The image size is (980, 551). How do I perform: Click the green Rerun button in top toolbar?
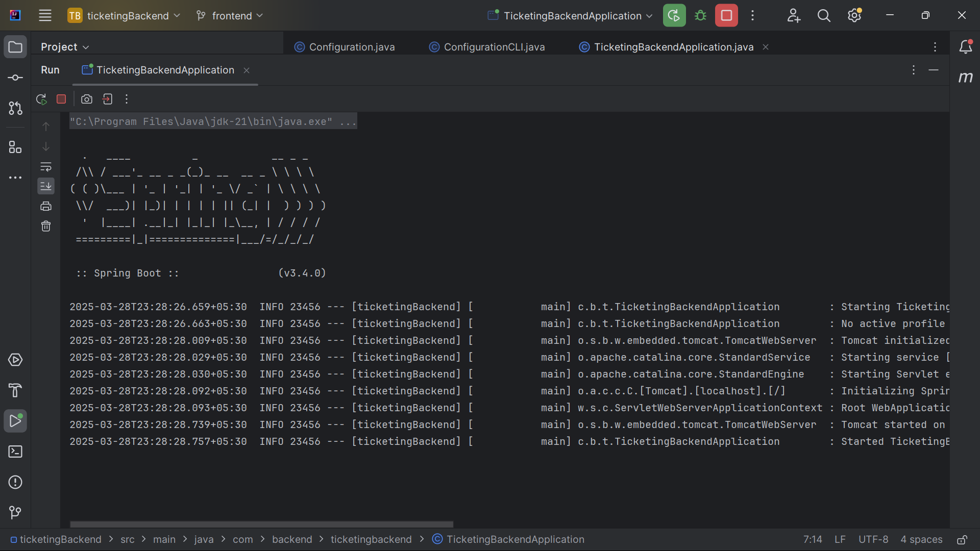(674, 15)
